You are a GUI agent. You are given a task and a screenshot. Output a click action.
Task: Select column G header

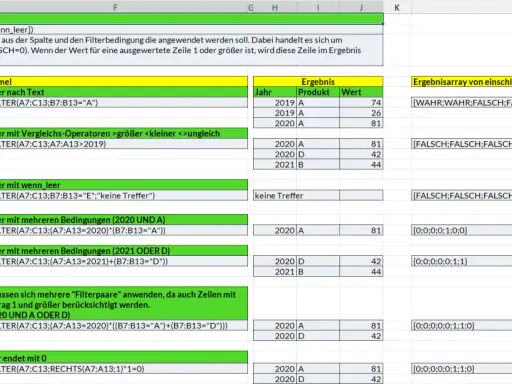point(251,7)
